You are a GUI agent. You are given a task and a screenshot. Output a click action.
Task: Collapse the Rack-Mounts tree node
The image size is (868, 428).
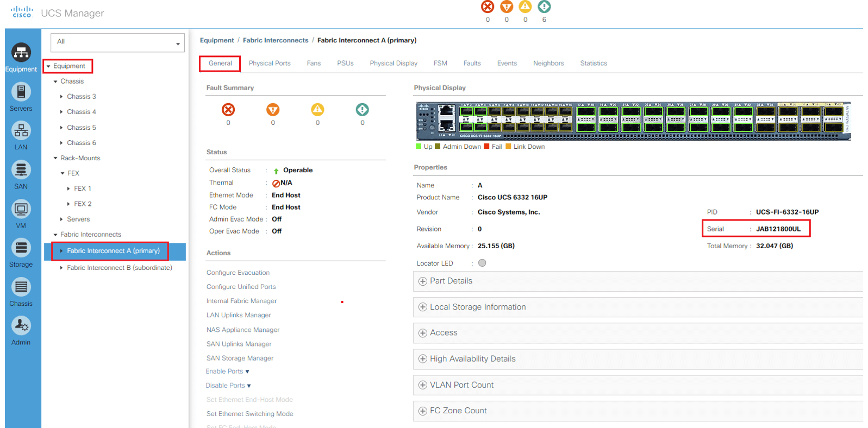(55, 158)
